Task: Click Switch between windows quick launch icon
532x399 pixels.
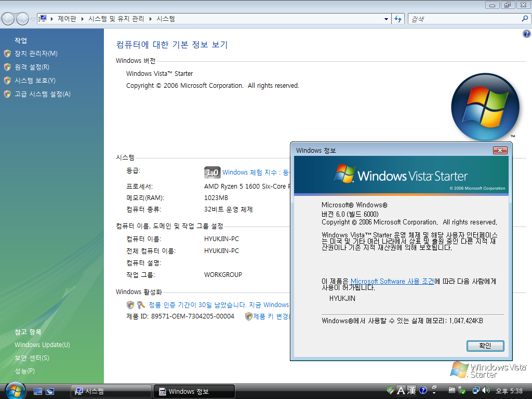Action: [50, 392]
